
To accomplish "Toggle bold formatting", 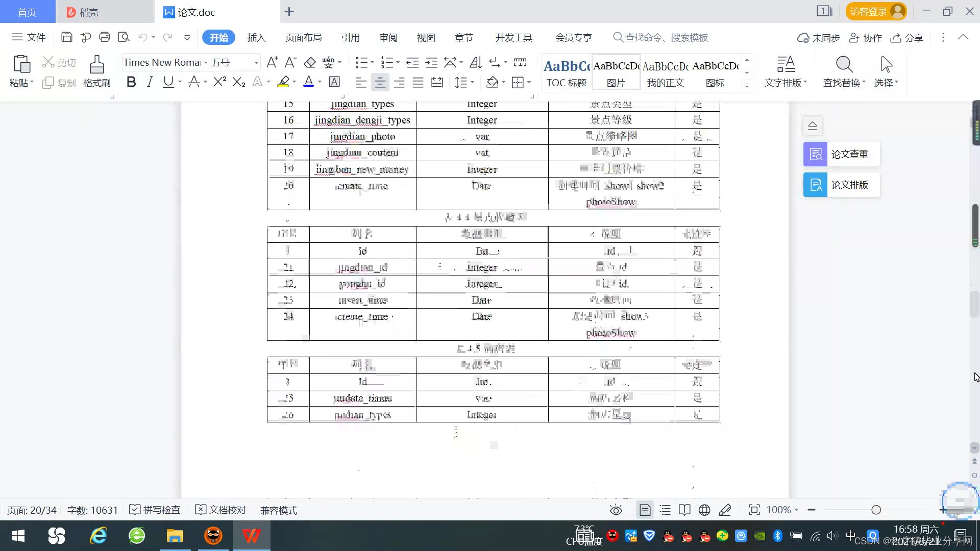I will [131, 82].
